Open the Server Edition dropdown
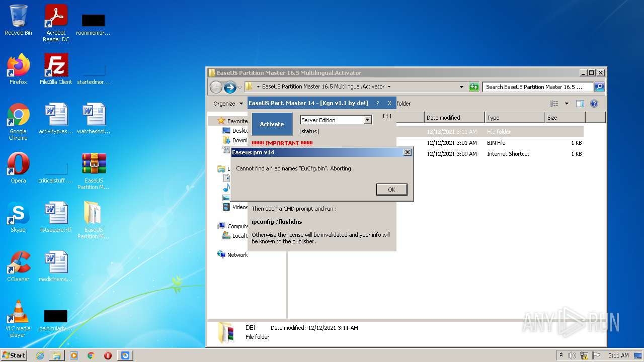 point(367,120)
